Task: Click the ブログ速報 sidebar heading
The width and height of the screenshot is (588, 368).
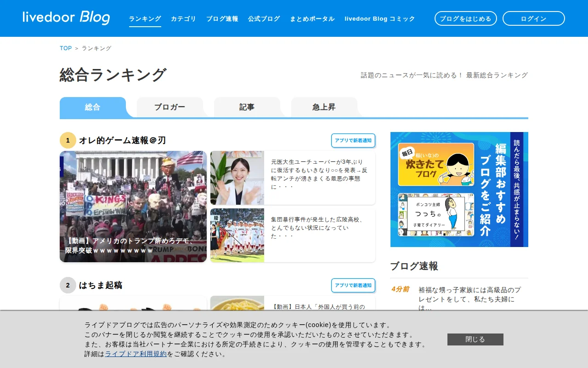Action: (414, 266)
